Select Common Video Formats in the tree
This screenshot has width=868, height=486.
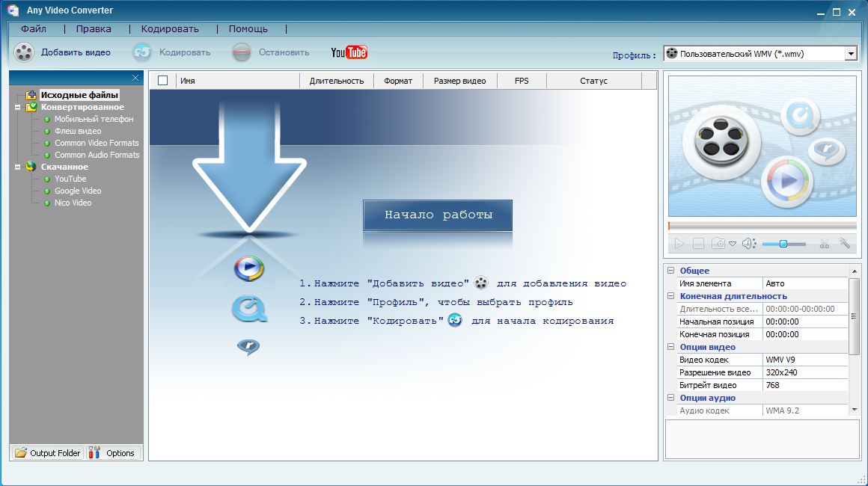97,143
